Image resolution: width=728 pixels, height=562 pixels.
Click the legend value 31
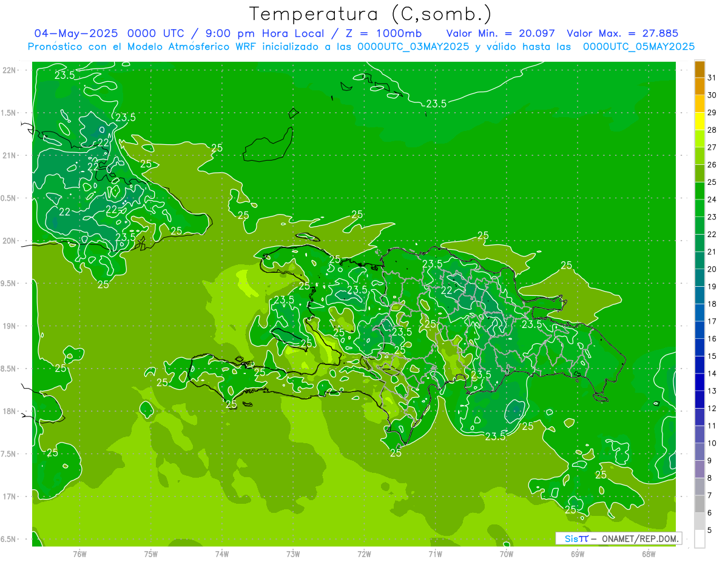coord(712,78)
